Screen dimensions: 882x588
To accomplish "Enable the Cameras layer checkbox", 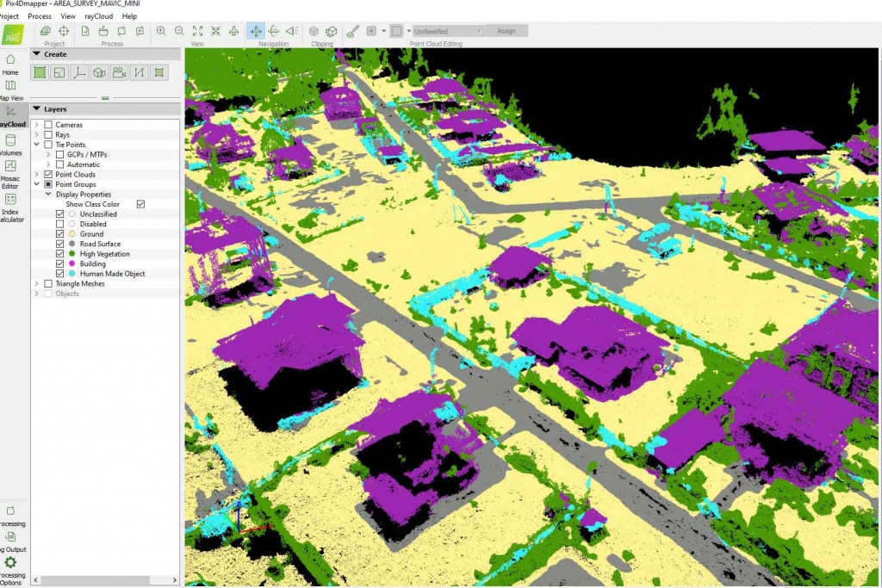I will click(49, 125).
